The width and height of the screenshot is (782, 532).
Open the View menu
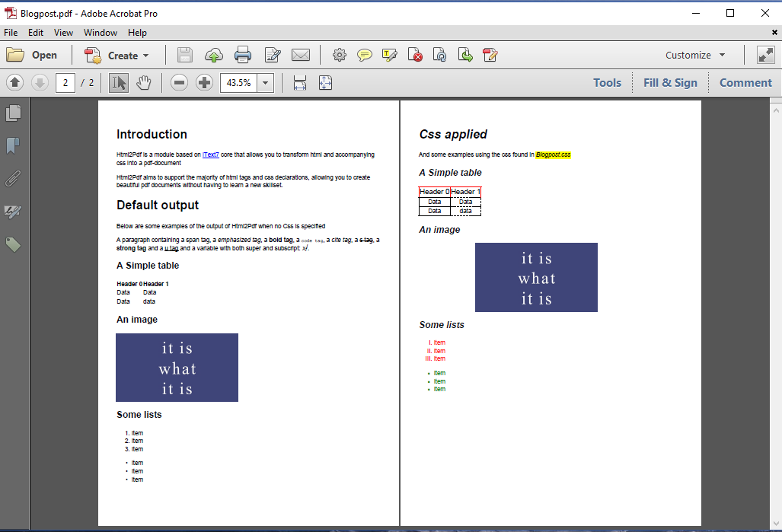click(x=63, y=33)
